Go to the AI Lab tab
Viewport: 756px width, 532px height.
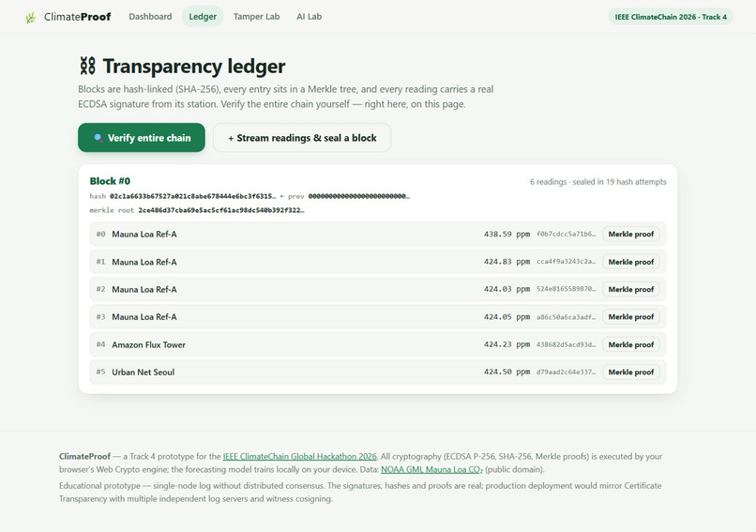pyautogui.click(x=309, y=16)
